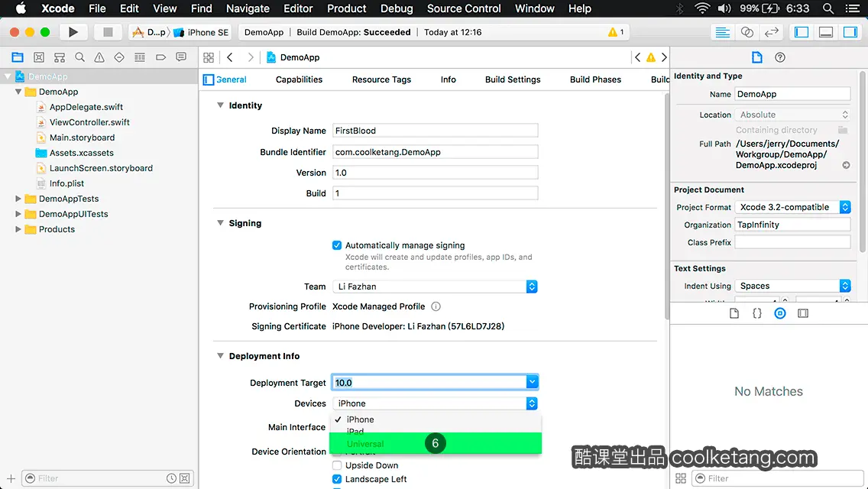The image size is (868, 489).
Task: Collapse the Deployment Info section
Action: pyautogui.click(x=220, y=355)
